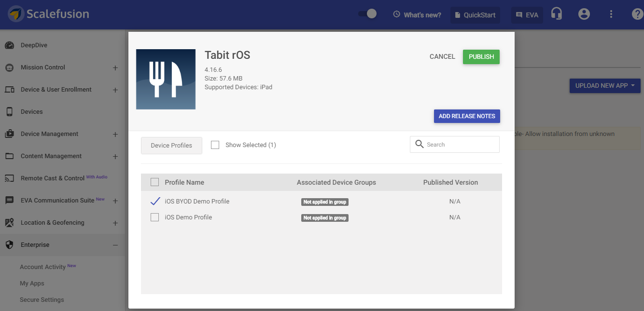Click the Profile Name column header
644x311 pixels.
pos(184,182)
